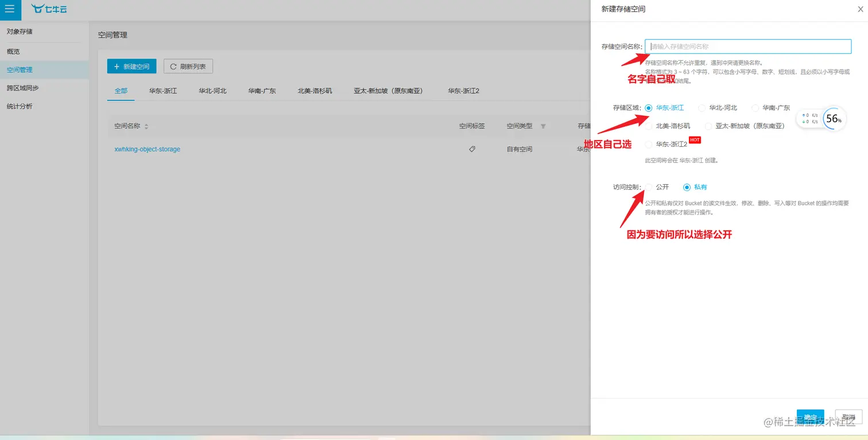
Task: Click the Qiniu Cloud logo
Action: 49,9
